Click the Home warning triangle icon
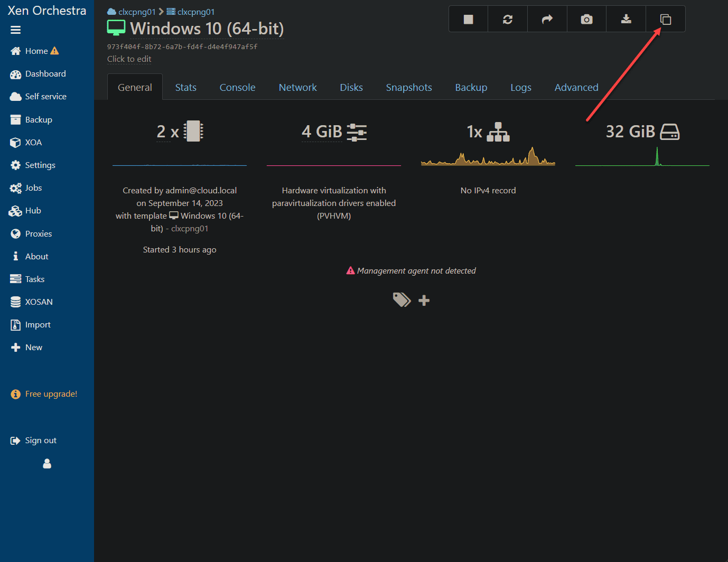The width and height of the screenshot is (728, 562). (x=54, y=51)
